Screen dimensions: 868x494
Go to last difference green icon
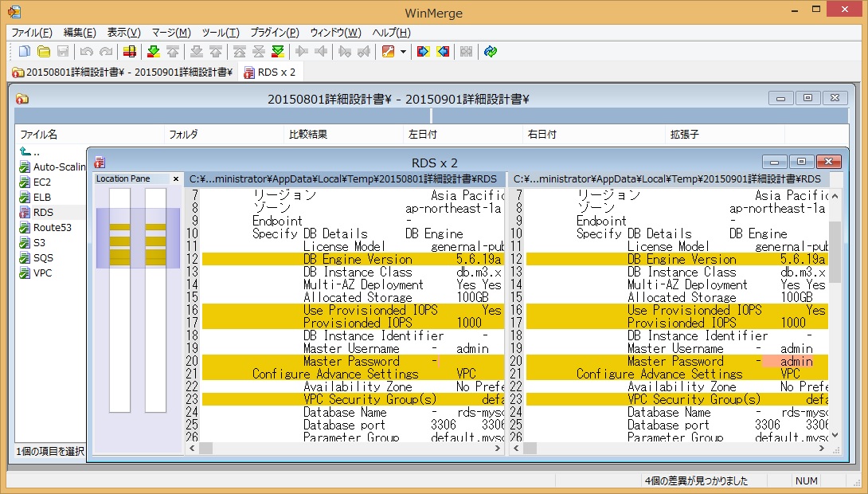pos(278,52)
